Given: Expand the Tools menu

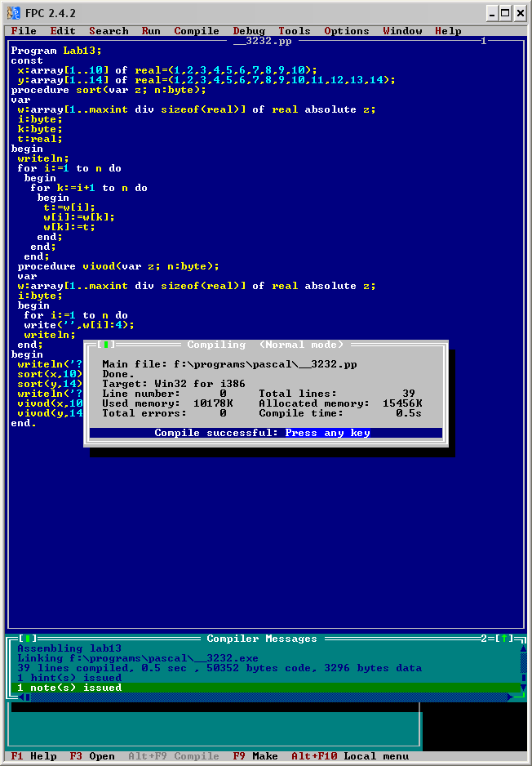Looking at the screenshot, I should coord(295,31).
